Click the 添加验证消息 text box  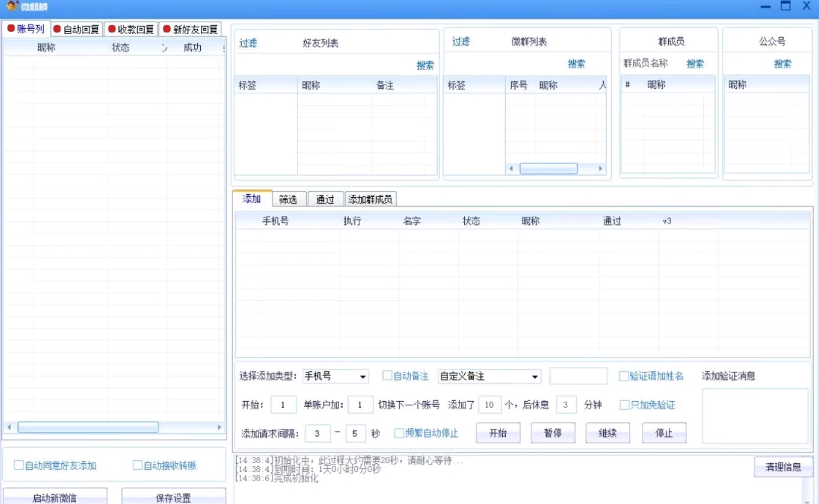[755, 415]
